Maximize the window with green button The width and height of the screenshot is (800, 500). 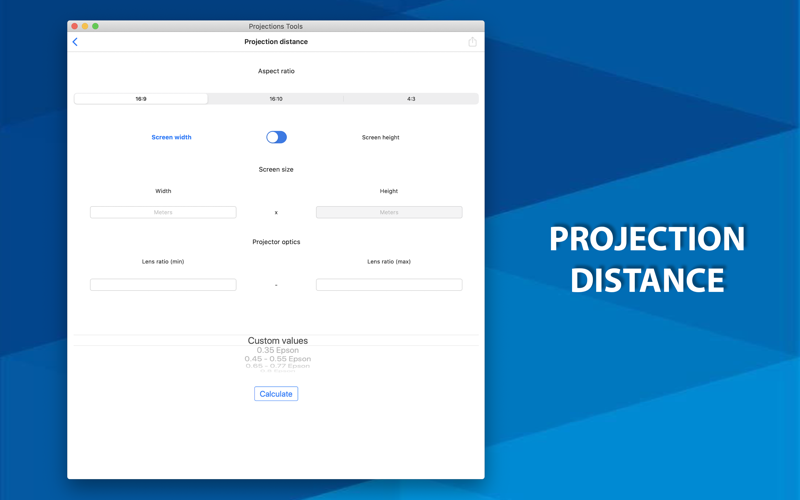95,26
